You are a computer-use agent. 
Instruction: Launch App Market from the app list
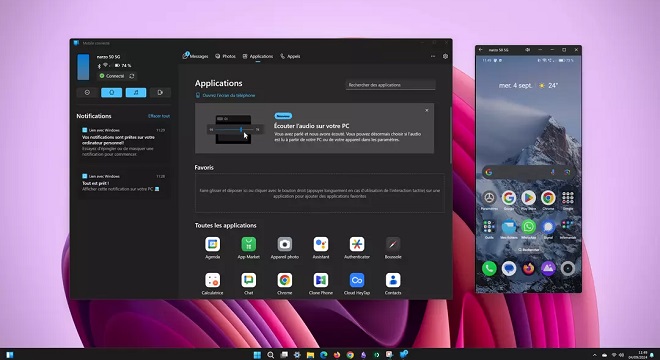pyautogui.click(x=248, y=248)
